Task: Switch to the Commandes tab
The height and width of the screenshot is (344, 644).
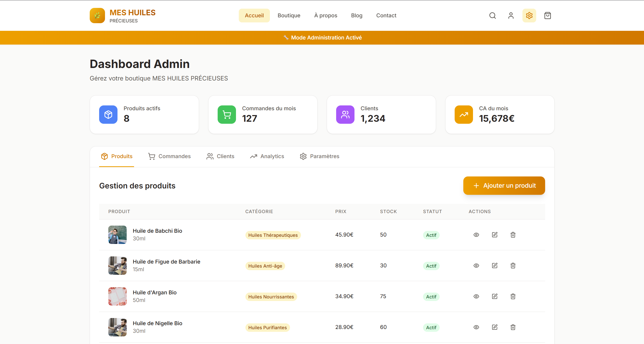Action: coord(169,156)
